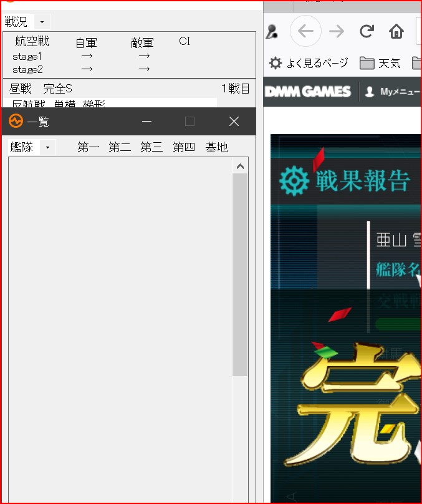Select the 第二 fleet tab
Image resolution: width=422 pixels, height=504 pixels.
coord(120,147)
